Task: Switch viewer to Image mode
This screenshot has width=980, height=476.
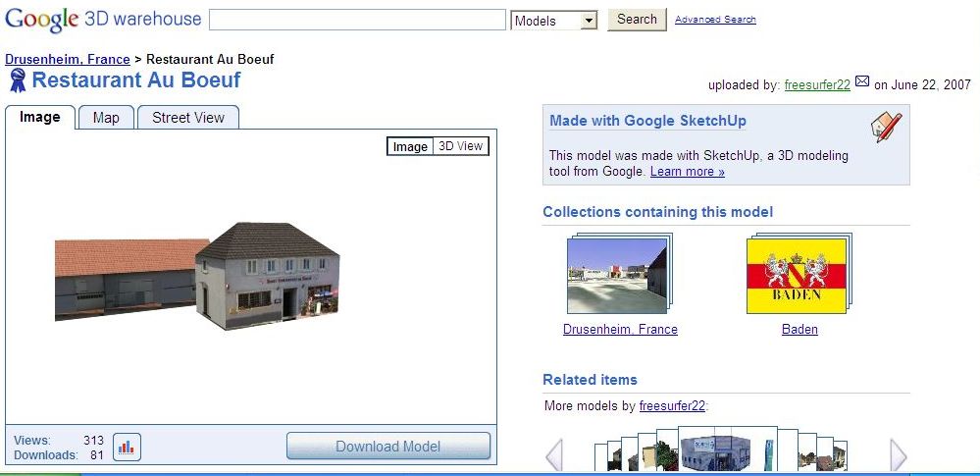Action: pos(410,146)
